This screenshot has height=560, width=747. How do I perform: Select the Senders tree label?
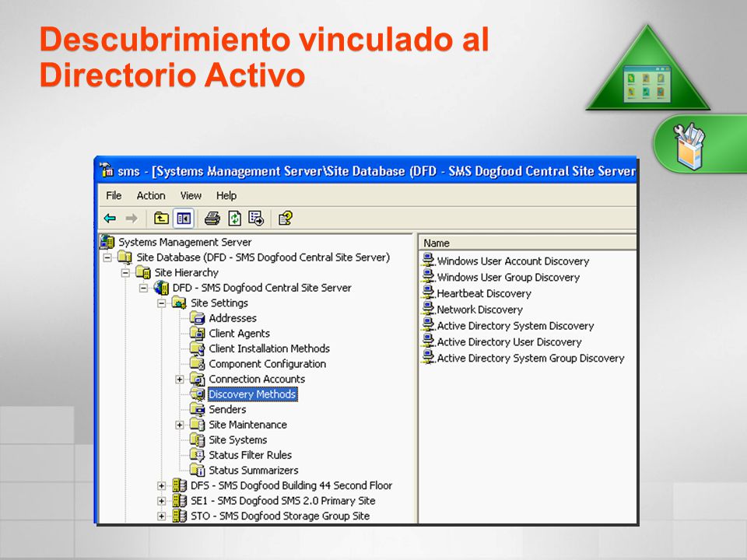pyautogui.click(x=227, y=410)
